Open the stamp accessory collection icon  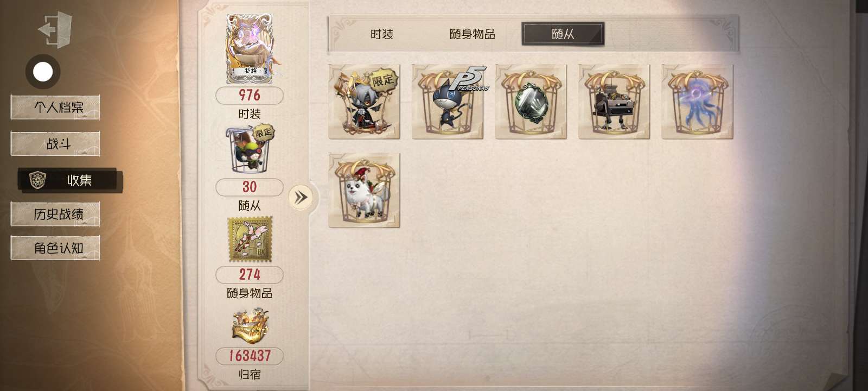coord(250,239)
